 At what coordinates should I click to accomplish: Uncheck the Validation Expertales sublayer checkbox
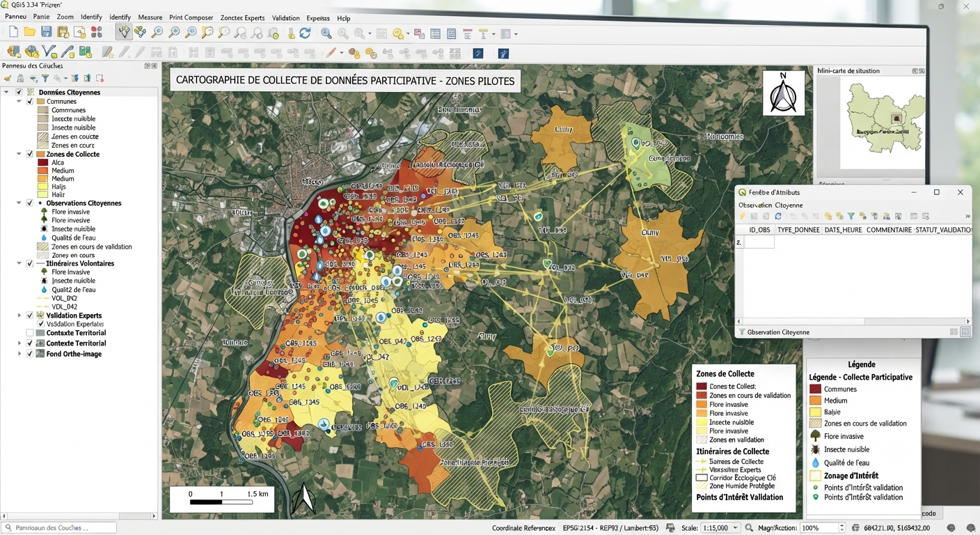point(40,324)
